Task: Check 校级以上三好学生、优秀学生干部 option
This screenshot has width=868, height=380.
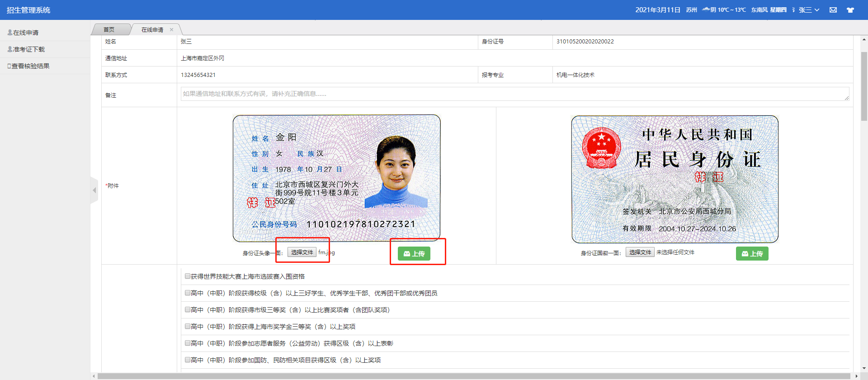Action: click(x=188, y=293)
